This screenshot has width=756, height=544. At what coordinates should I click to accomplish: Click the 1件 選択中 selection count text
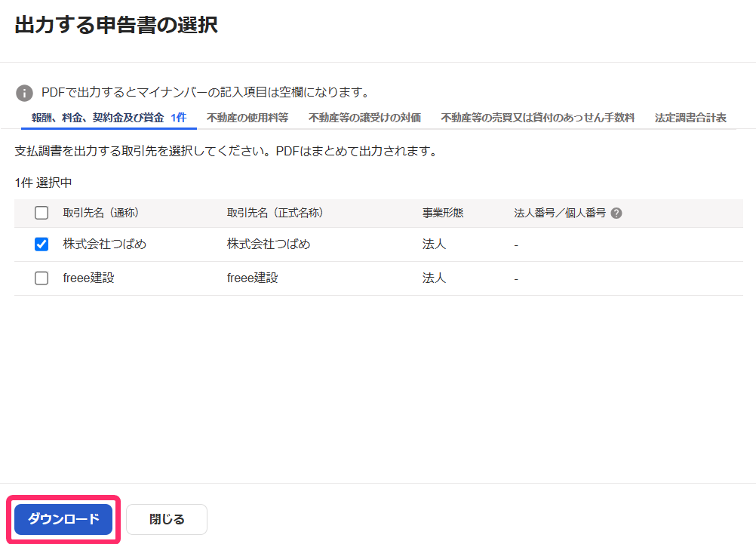point(44,183)
